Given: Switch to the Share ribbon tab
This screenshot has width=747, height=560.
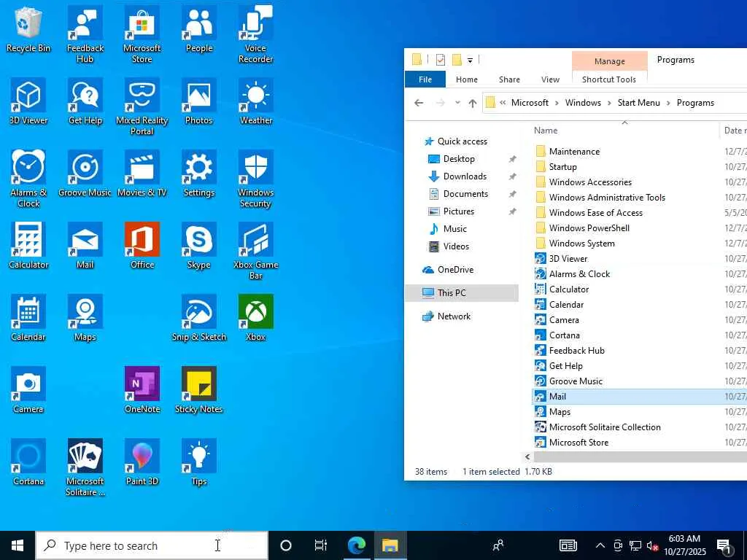Looking at the screenshot, I should (508, 79).
